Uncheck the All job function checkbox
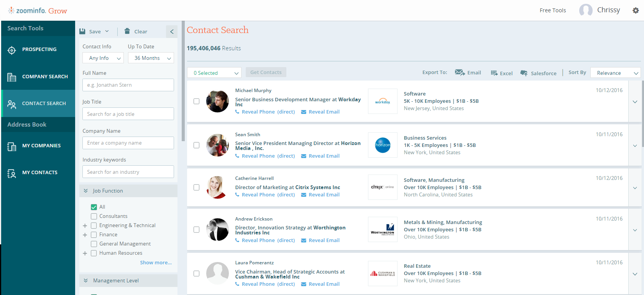 click(x=94, y=207)
